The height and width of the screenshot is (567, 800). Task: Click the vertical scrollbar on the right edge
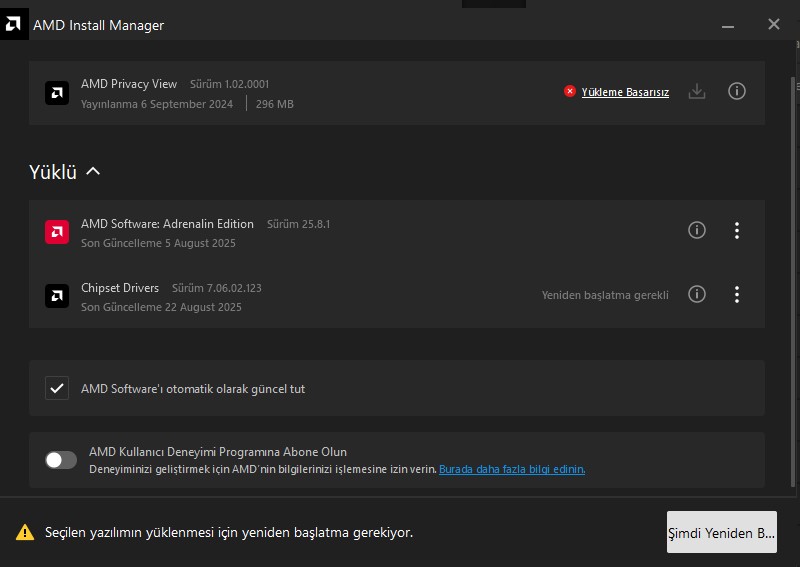[x=793, y=281]
